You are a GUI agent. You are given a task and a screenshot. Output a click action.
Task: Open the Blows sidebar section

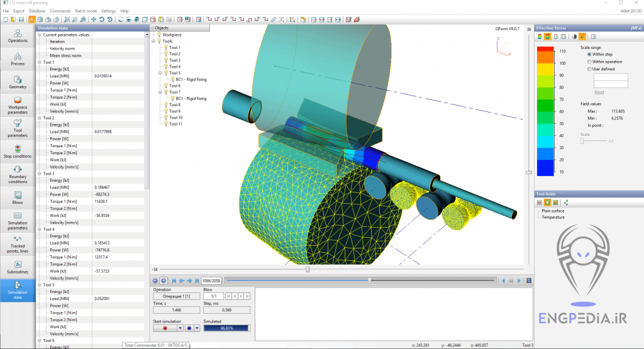pos(18,198)
